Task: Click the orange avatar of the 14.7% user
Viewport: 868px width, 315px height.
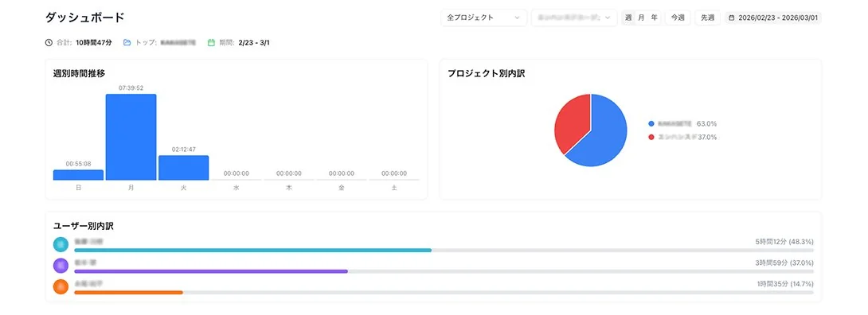Action: 61,286
